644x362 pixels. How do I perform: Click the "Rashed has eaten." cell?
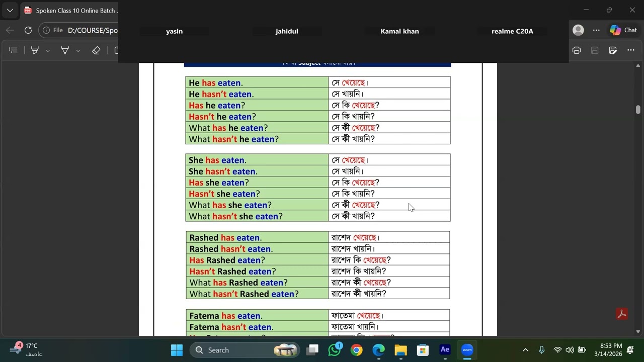pyautogui.click(x=257, y=237)
